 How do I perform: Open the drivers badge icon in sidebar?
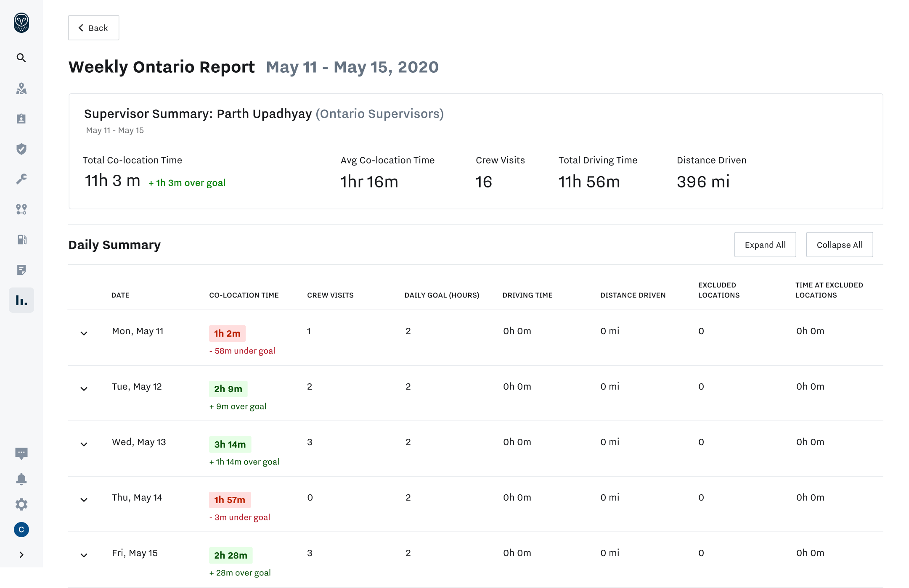click(21, 119)
